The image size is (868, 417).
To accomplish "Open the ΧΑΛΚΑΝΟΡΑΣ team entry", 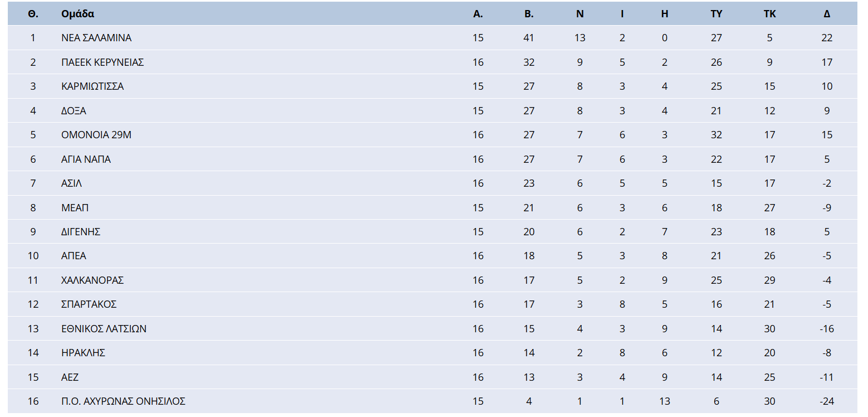I will tap(92, 280).
